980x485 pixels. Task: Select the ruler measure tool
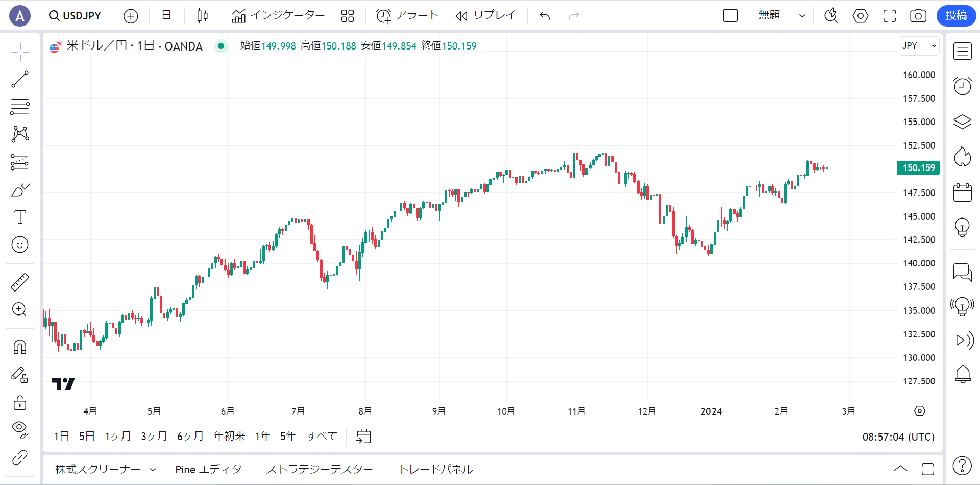pyautogui.click(x=20, y=282)
